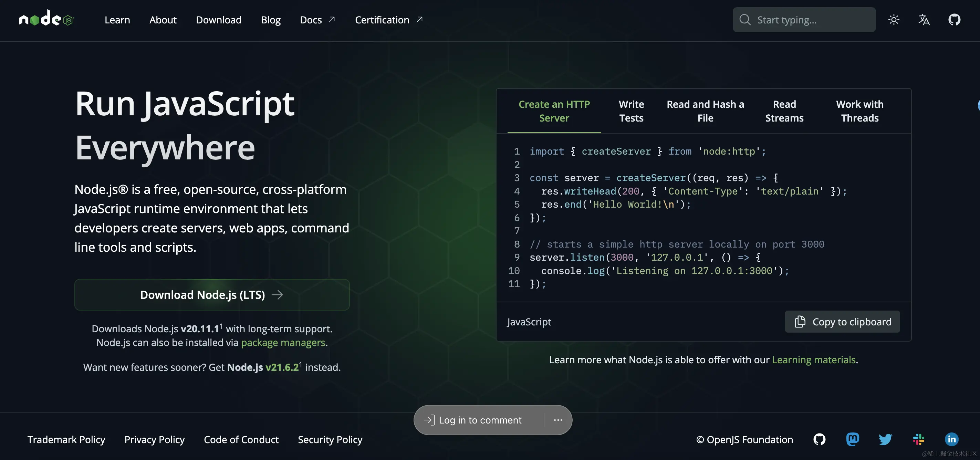Open GitHub from the header icon
980x460 pixels.
tap(954, 20)
